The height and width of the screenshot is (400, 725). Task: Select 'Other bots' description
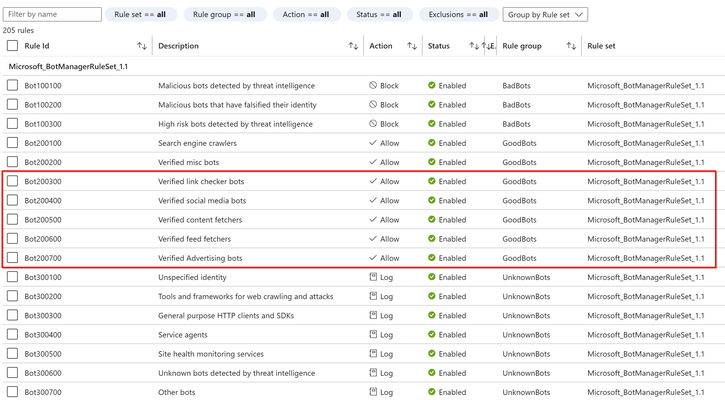pyautogui.click(x=177, y=392)
